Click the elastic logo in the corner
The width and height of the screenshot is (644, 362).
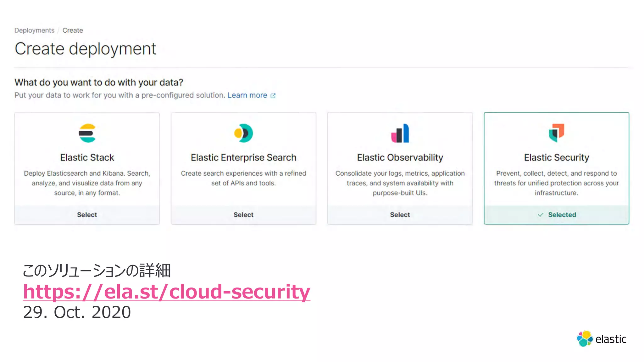click(x=602, y=339)
